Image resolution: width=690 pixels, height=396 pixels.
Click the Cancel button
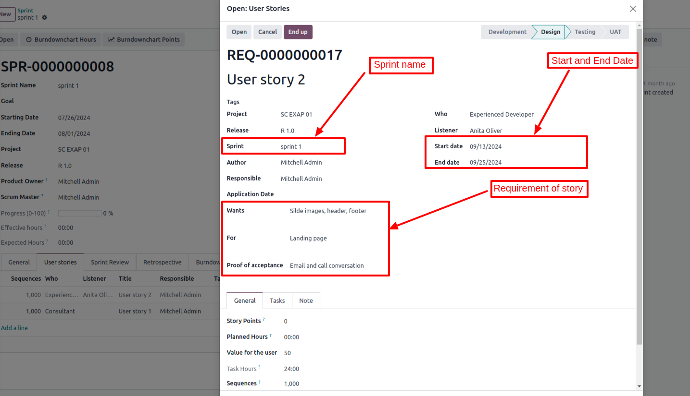tap(268, 32)
